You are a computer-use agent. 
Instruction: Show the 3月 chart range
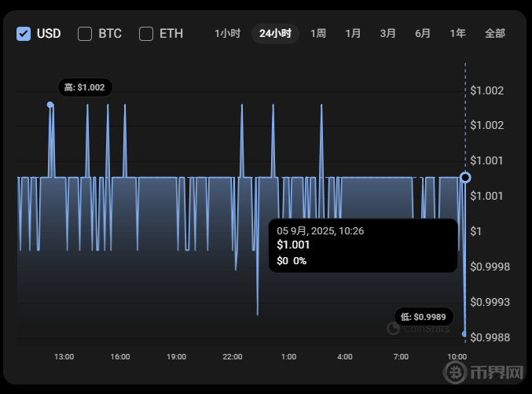tap(387, 34)
